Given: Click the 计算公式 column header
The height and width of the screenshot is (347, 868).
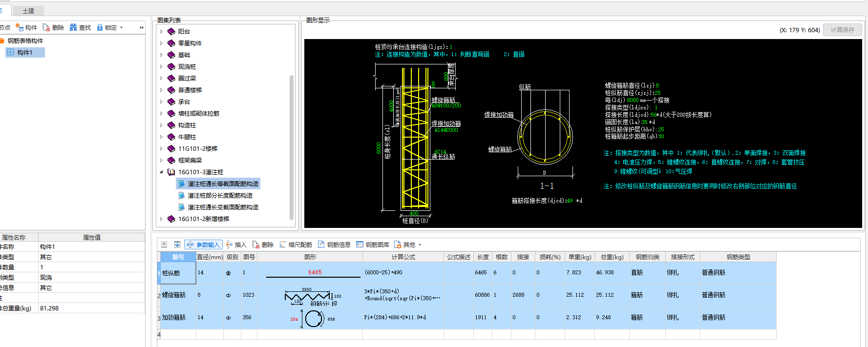Looking at the screenshot, I should click(403, 257).
